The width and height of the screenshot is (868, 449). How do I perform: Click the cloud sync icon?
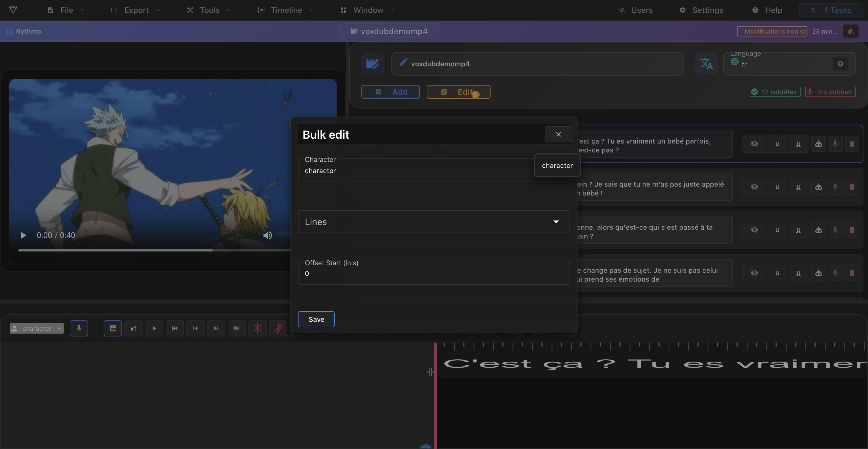point(850,31)
